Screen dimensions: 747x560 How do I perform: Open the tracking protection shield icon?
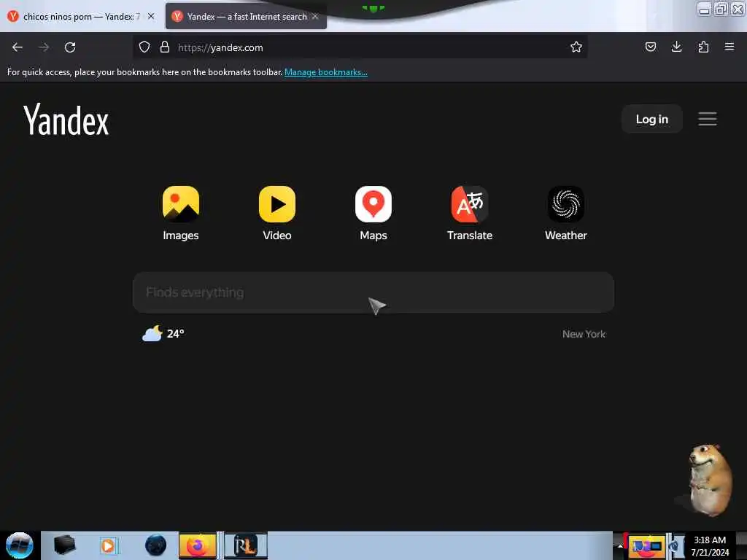pyautogui.click(x=144, y=47)
